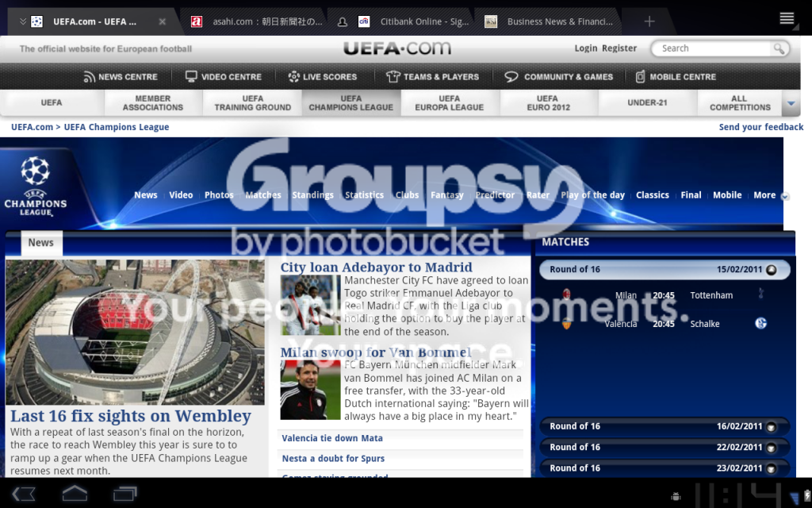Click the UEFA.com logo
The image size is (812, 508).
point(397,48)
